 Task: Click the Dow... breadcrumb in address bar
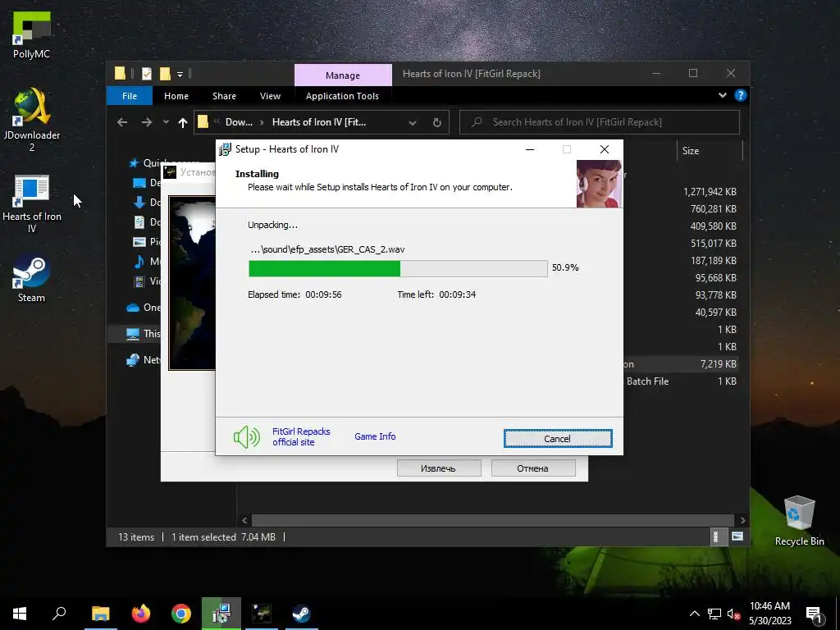[239, 123]
